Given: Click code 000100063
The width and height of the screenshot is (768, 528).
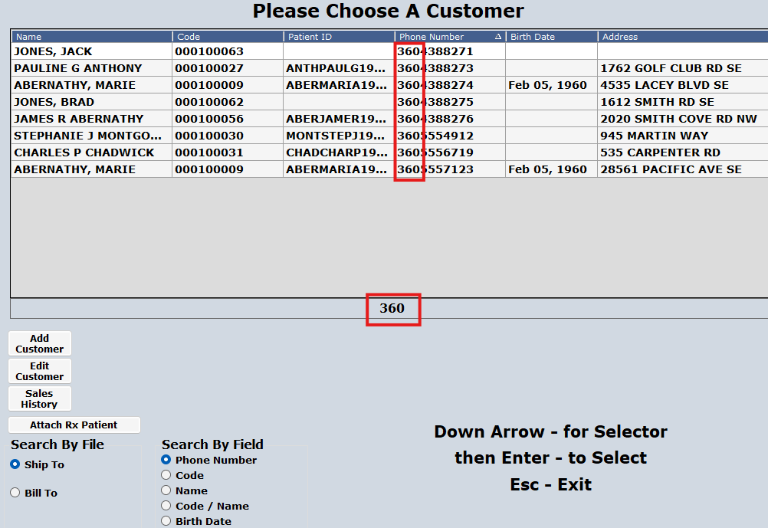Looking at the screenshot, I should (x=209, y=51).
